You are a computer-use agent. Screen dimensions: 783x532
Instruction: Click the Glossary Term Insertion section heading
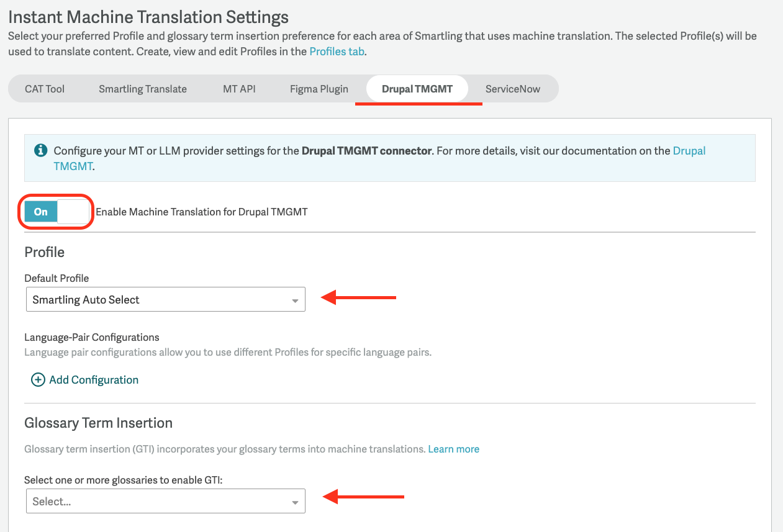point(98,423)
